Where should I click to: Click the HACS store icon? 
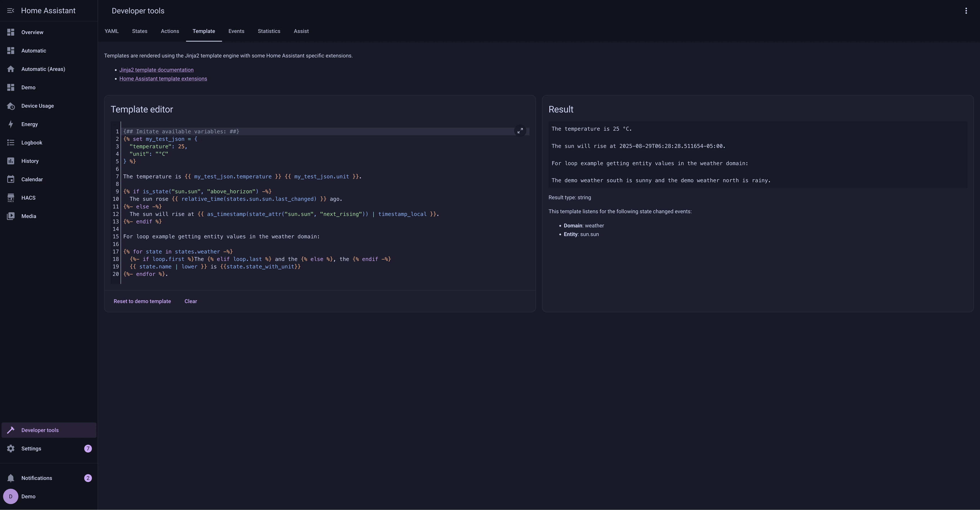point(11,198)
